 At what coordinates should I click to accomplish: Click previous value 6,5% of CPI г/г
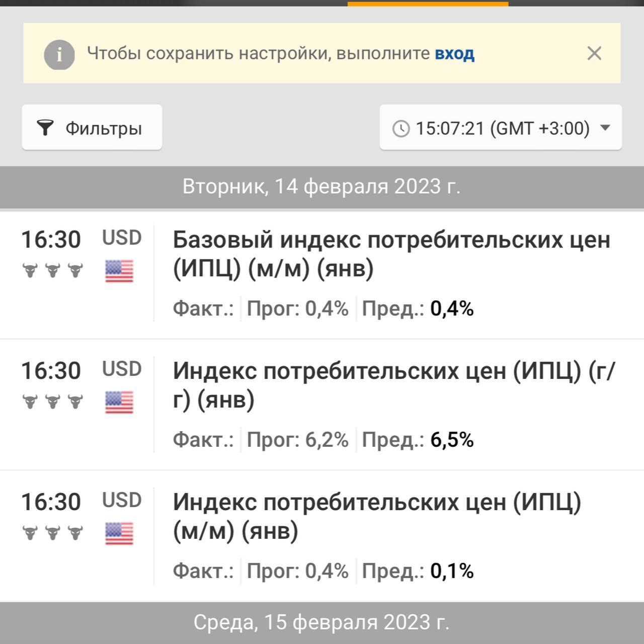452,440
